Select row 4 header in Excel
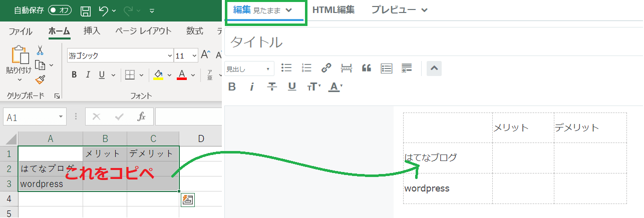The width and height of the screenshot is (644, 218). pos(9,198)
